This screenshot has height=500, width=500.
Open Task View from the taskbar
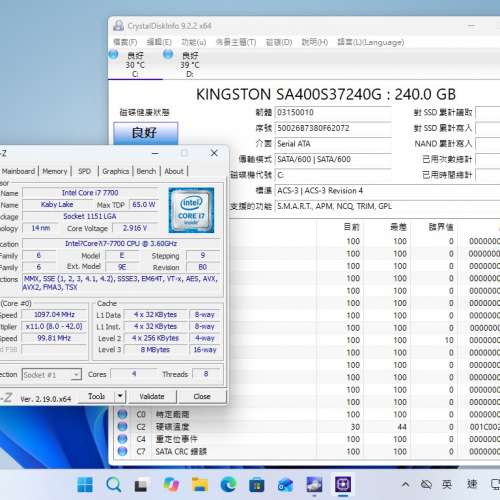[x=141, y=484]
